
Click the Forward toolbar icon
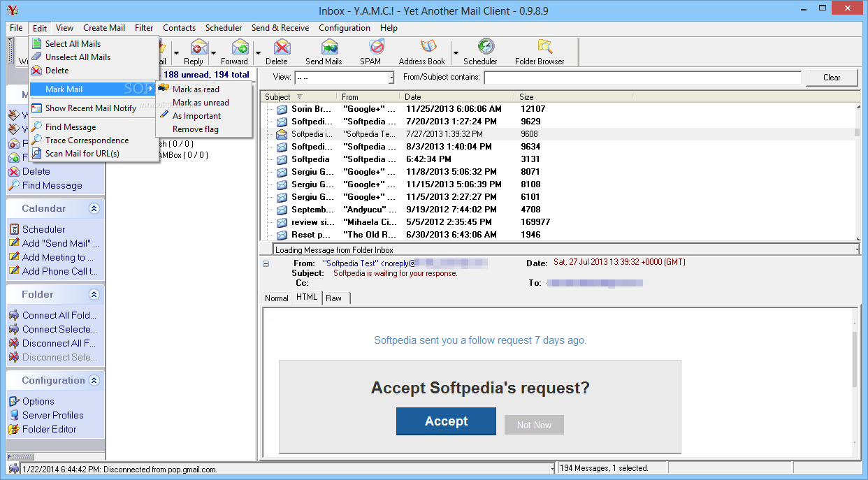[x=240, y=47]
